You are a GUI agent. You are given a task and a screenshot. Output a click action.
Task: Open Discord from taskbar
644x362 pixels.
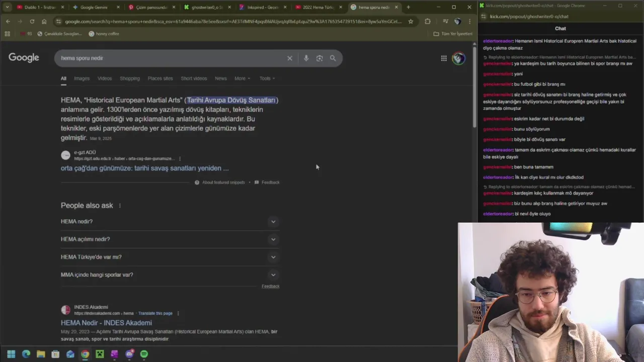click(x=129, y=354)
